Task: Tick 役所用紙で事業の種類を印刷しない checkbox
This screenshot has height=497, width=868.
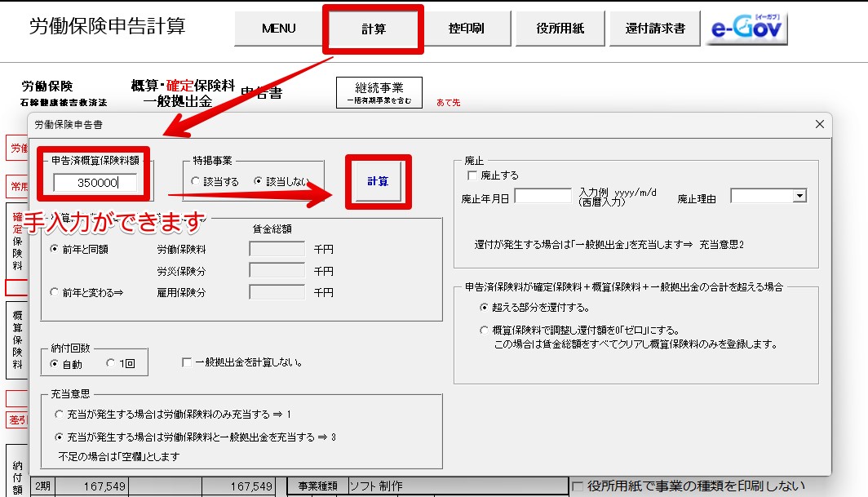Action: (578, 486)
